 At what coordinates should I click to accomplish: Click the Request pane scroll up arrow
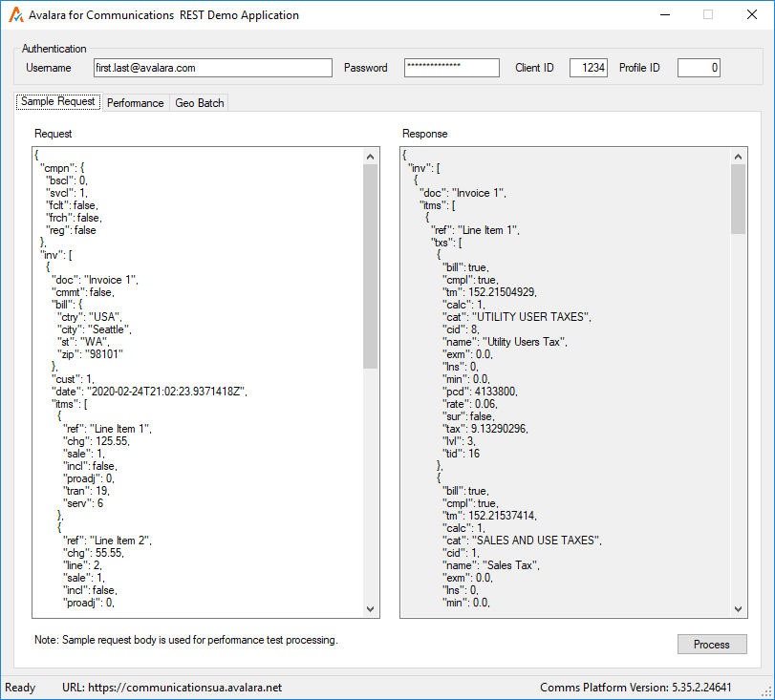(x=371, y=156)
